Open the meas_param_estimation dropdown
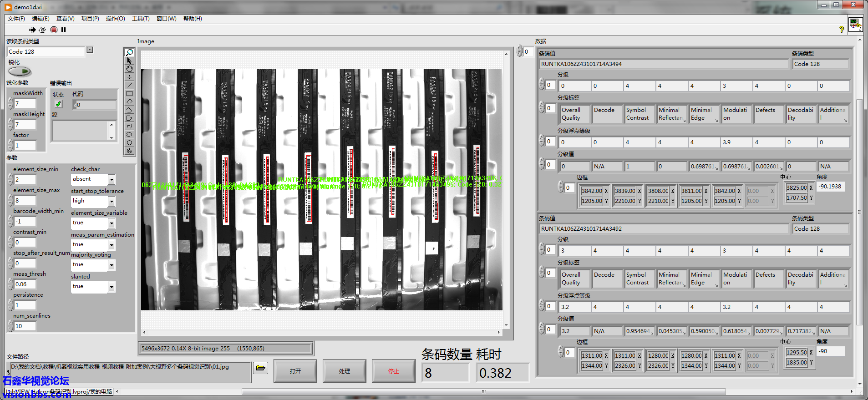The width and height of the screenshot is (868, 400). [x=112, y=245]
